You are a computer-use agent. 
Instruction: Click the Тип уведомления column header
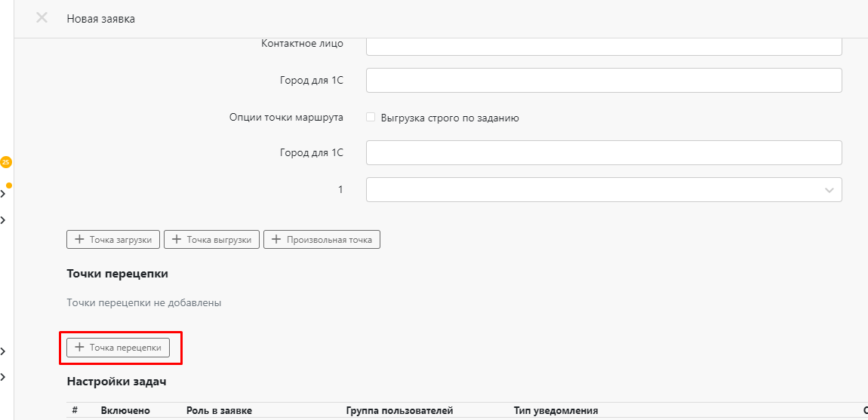click(556, 411)
